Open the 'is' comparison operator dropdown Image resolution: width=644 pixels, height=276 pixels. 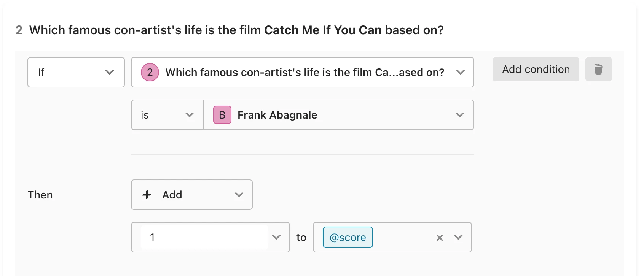pyautogui.click(x=167, y=115)
